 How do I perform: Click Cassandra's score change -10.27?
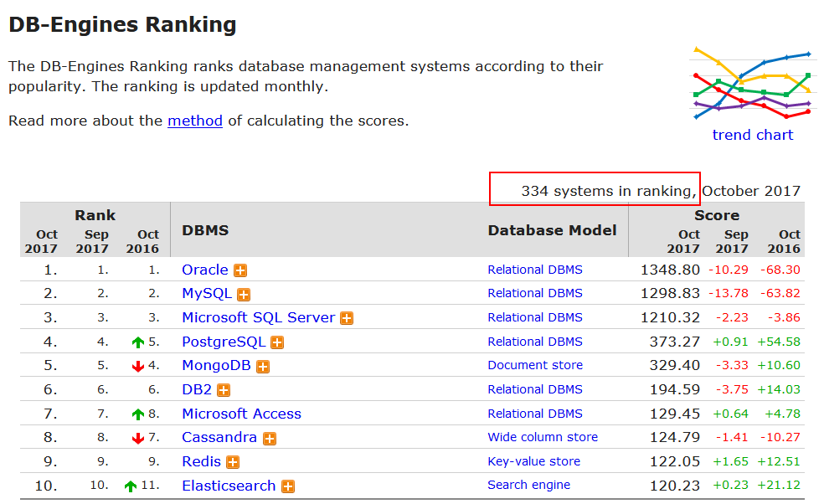pos(780,438)
